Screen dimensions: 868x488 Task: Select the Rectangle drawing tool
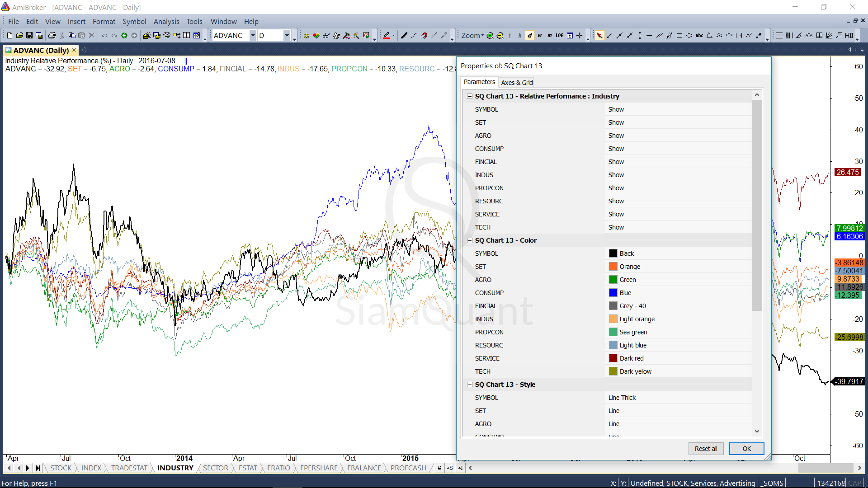(x=679, y=35)
